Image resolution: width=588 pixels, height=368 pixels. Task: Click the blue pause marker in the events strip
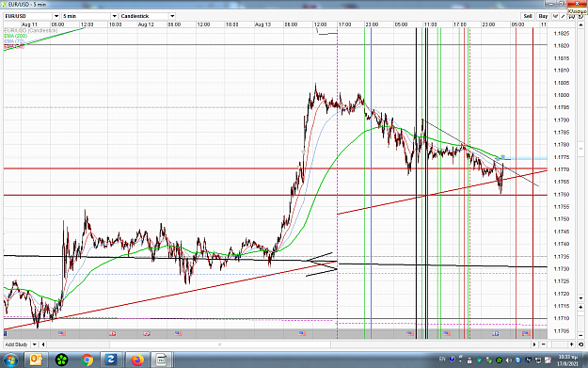pos(6,333)
